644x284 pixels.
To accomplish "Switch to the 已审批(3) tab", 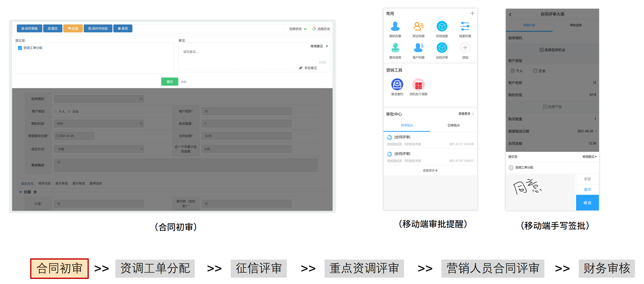I will [x=453, y=125].
